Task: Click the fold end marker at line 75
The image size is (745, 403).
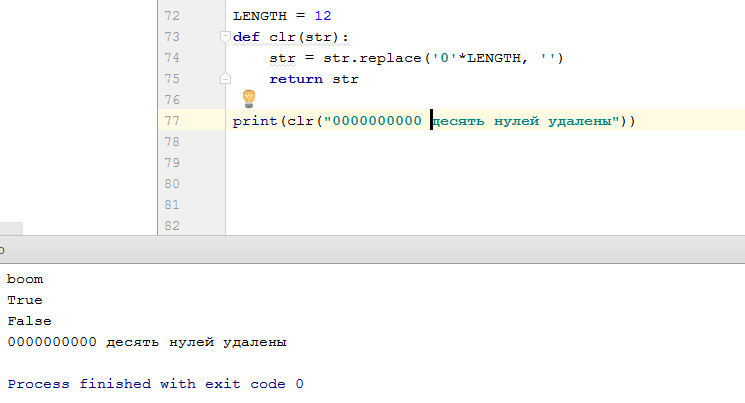Action: click(x=225, y=78)
